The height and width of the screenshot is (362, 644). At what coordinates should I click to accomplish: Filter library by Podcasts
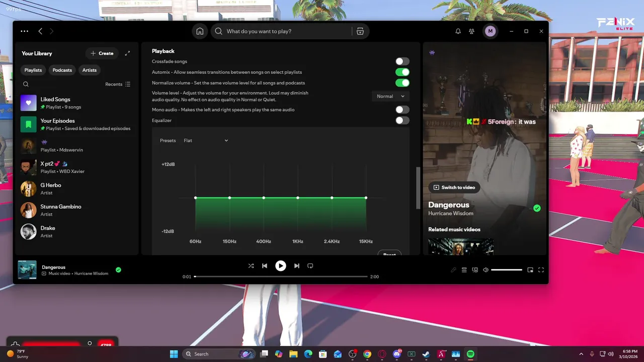click(x=62, y=70)
